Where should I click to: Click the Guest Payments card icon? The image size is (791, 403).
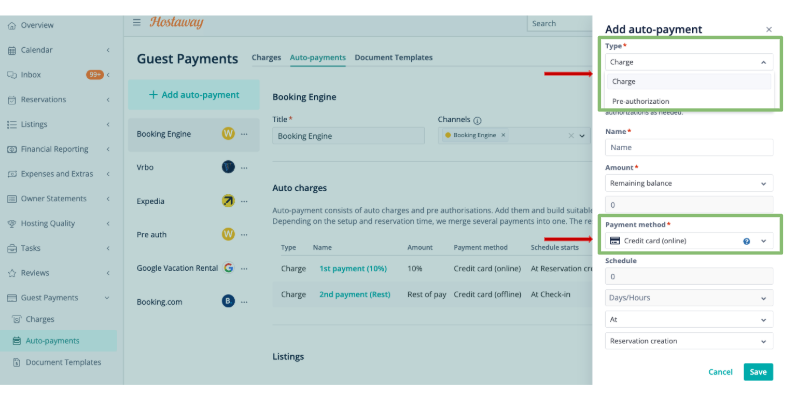coord(12,298)
